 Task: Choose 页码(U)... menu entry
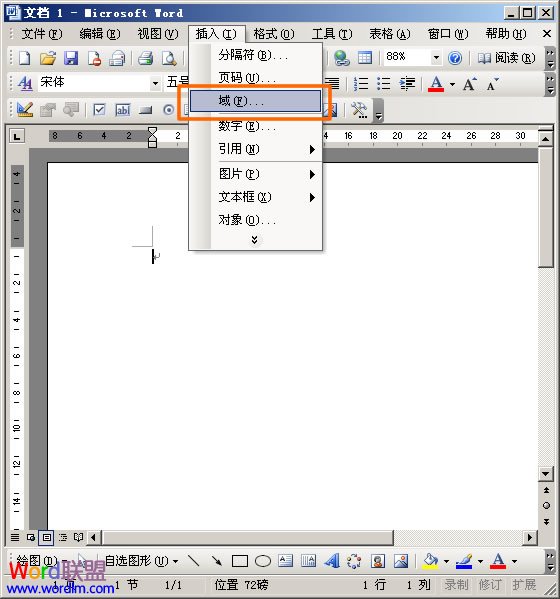[256, 78]
